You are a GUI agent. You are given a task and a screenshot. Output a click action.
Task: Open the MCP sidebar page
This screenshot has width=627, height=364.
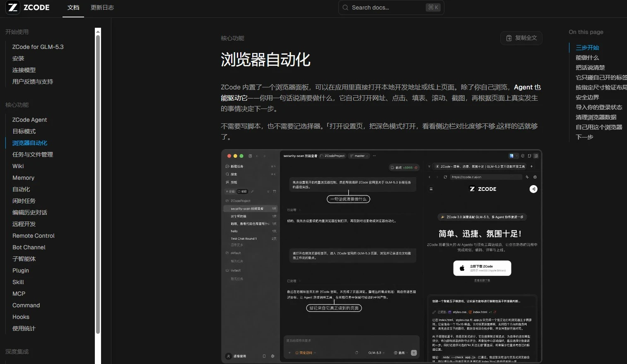tap(19, 294)
